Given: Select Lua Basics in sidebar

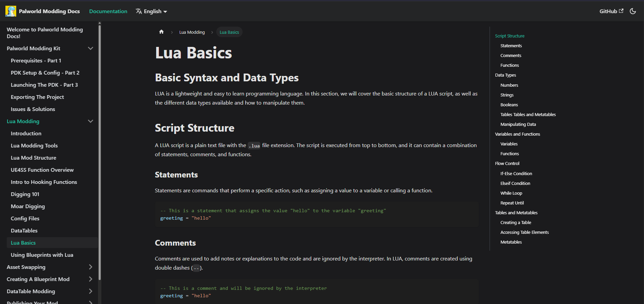Looking at the screenshot, I should [x=52, y=243].
